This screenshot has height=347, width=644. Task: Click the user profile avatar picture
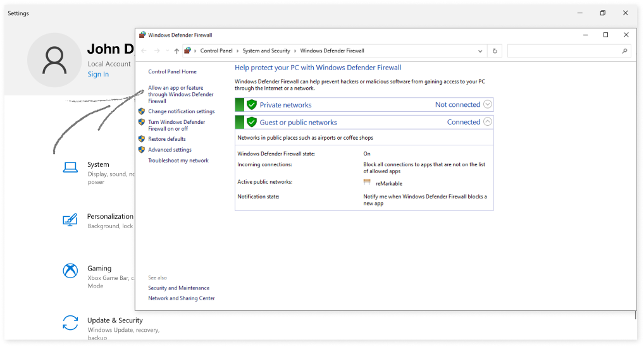click(54, 60)
